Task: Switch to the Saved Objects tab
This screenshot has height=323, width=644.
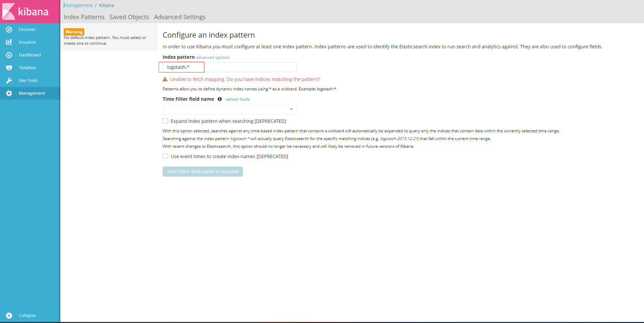Action: 129,17
